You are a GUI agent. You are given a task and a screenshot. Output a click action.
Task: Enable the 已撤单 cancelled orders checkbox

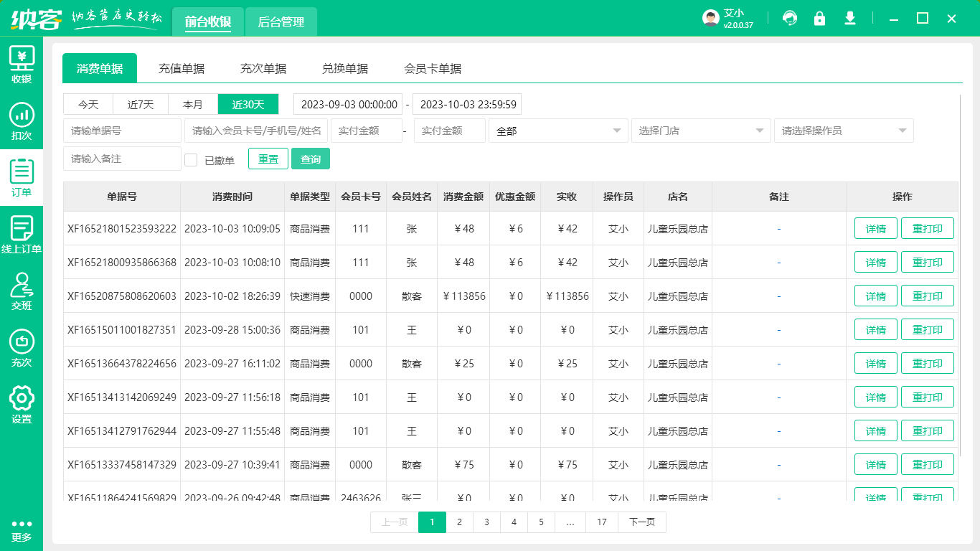tap(191, 159)
